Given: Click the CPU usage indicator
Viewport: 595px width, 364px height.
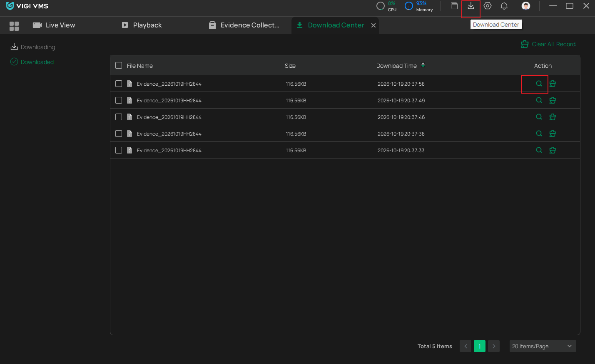Looking at the screenshot, I should point(386,6).
